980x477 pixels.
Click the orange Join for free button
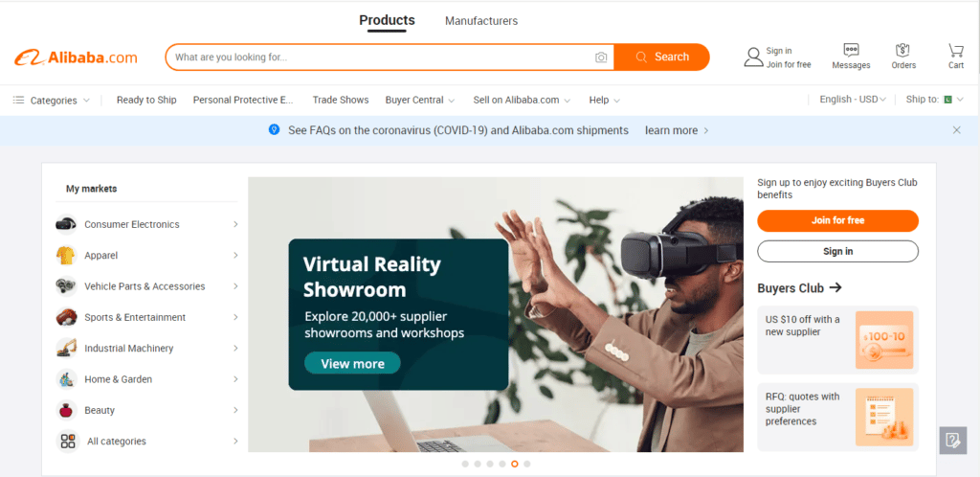coord(837,220)
